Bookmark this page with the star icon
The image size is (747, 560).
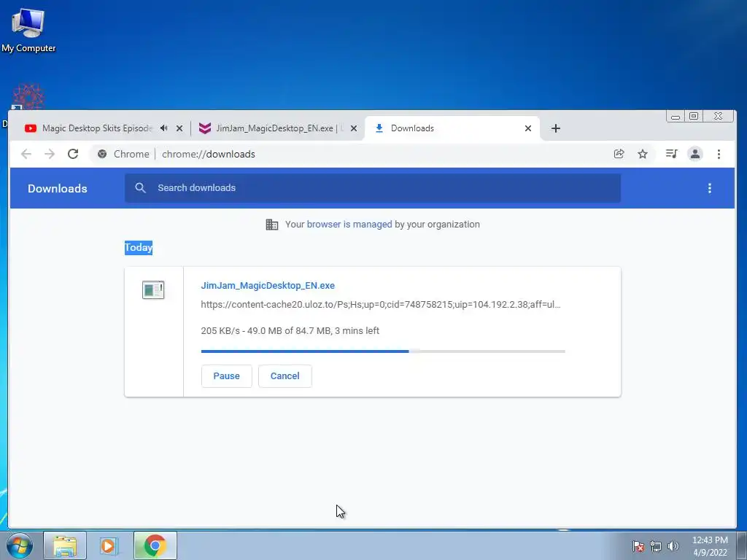click(643, 154)
